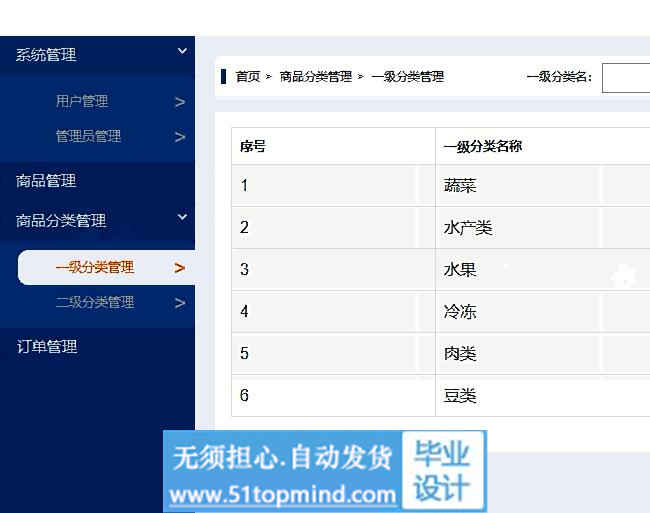
Task: Select the 水产类 category cell
Action: 543,227
